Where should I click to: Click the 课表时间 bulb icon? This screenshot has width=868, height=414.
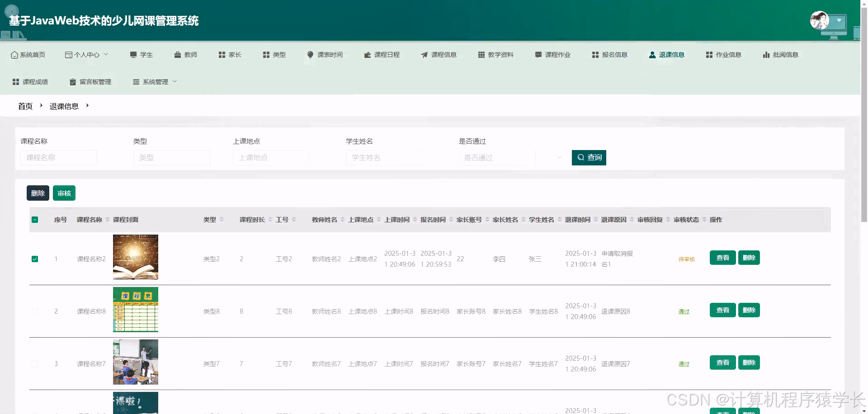[x=311, y=55]
